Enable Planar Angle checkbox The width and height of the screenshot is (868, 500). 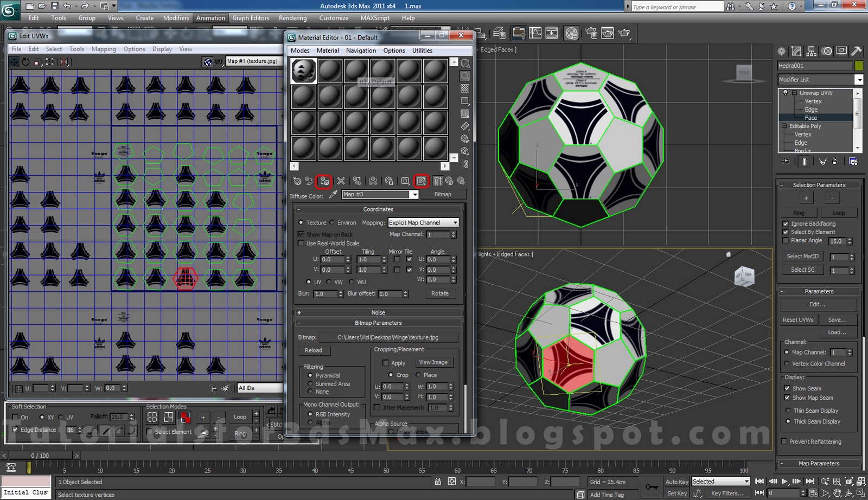786,240
